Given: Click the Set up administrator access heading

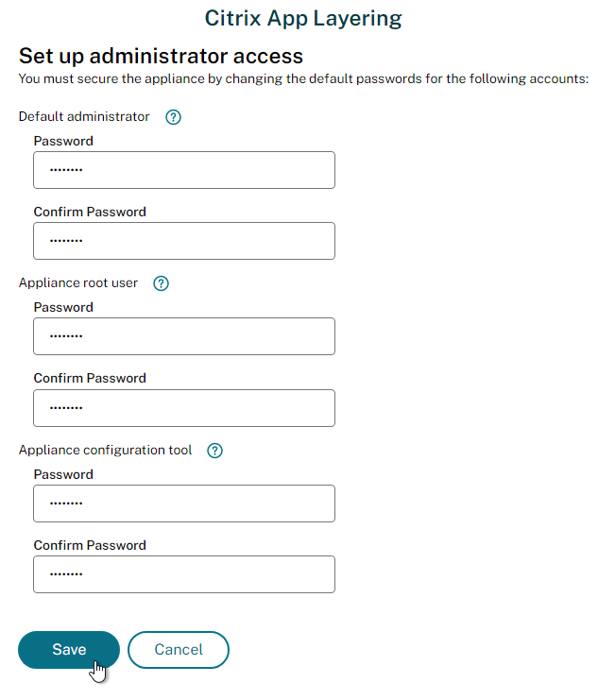Looking at the screenshot, I should pyautogui.click(x=161, y=57).
